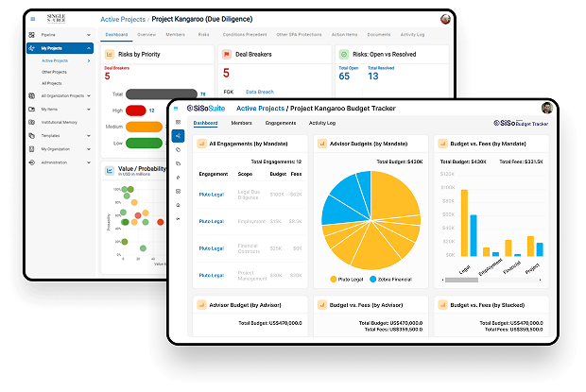Expand the My Organization section chevron
The image size is (586, 392).
(89, 149)
